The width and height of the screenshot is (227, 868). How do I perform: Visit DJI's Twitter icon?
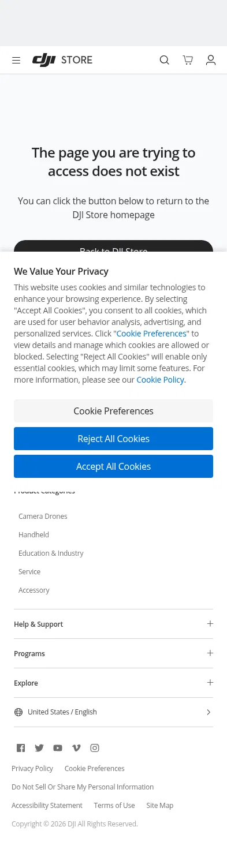point(39,748)
